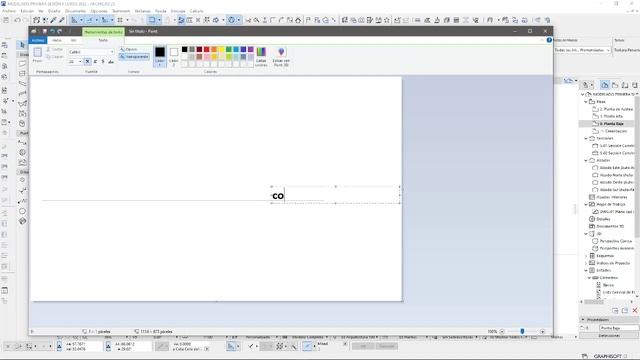This screenshot has height=360, width=640.
Task: Toggle italic text formatting in Paint
Action: [95, 62]
